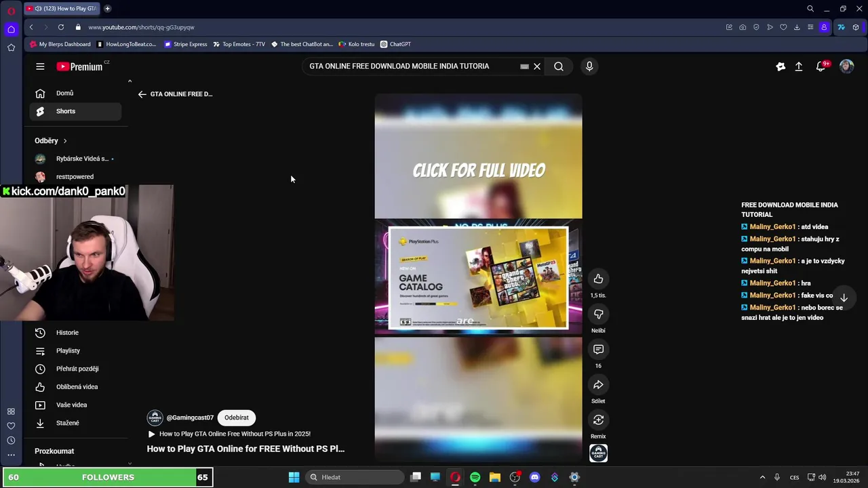Select Shorts in YouTube sidebar
This screenshot has width=868, height=488.
pyautogui.click(x=75, y=111)
